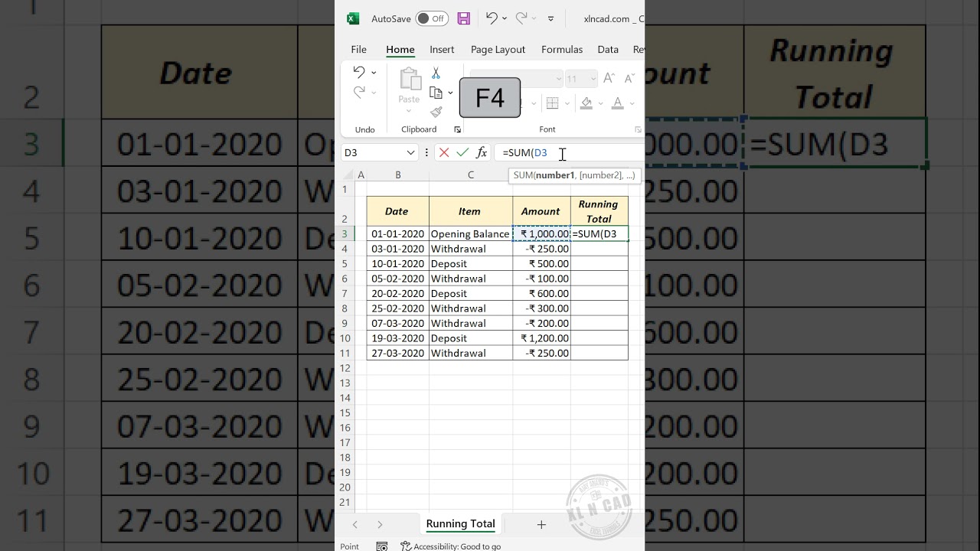Click the Name Box showing D3

[372, 152]
